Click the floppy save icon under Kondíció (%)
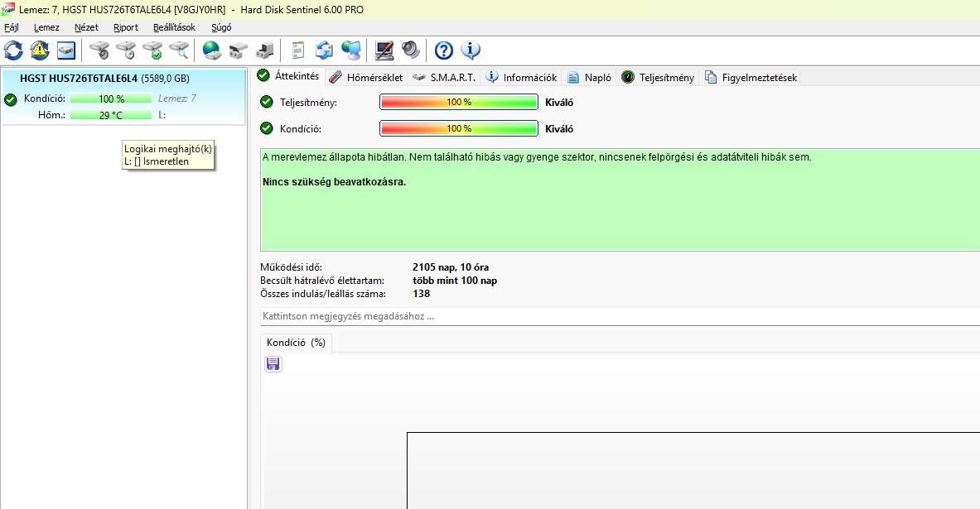 pyautogui.click(x=273, y=364)
